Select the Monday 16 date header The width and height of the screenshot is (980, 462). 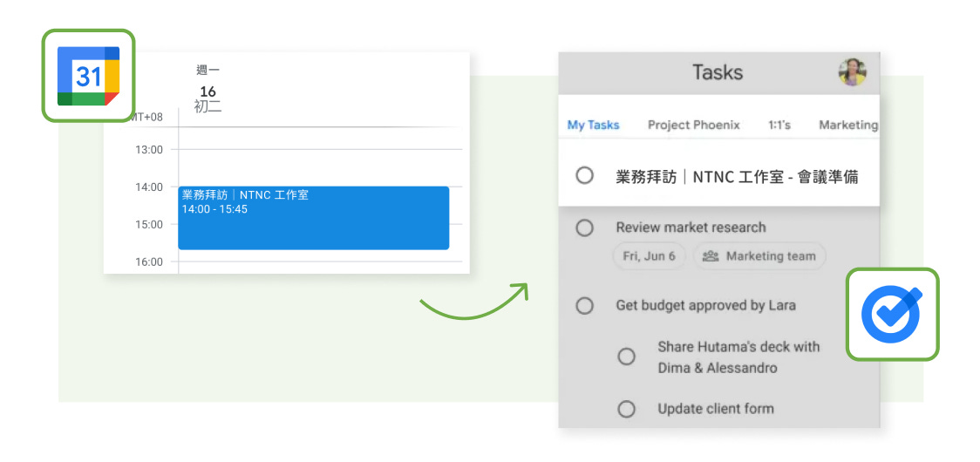pyautogui.click(x=208, y=92)
